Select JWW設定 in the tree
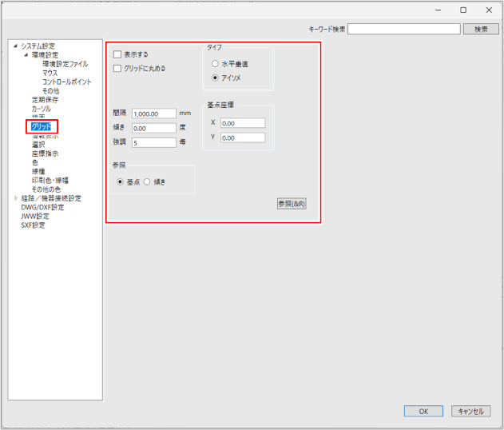 35,216
